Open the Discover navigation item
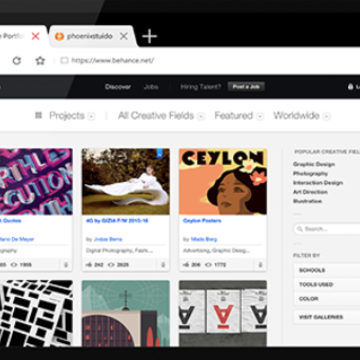This screenshot has width=360, height=360. pyautogui.click(x=118, y=87)
